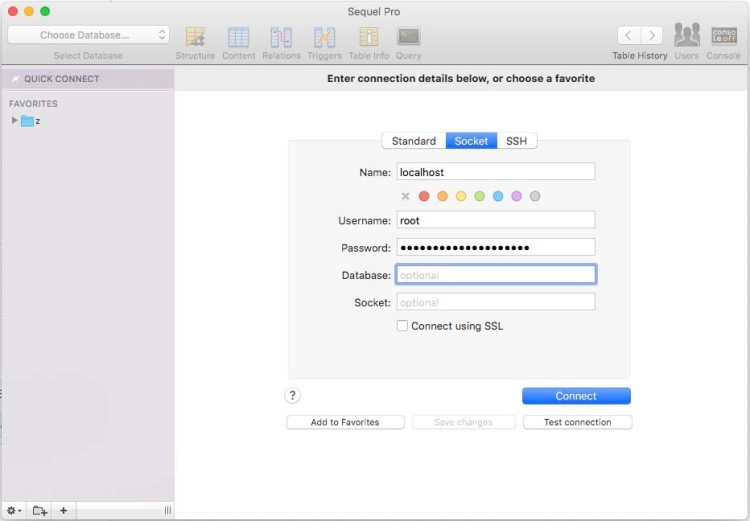Open the Content view icon
Viewport: 750px width, 521px height.
coord(238,37)
